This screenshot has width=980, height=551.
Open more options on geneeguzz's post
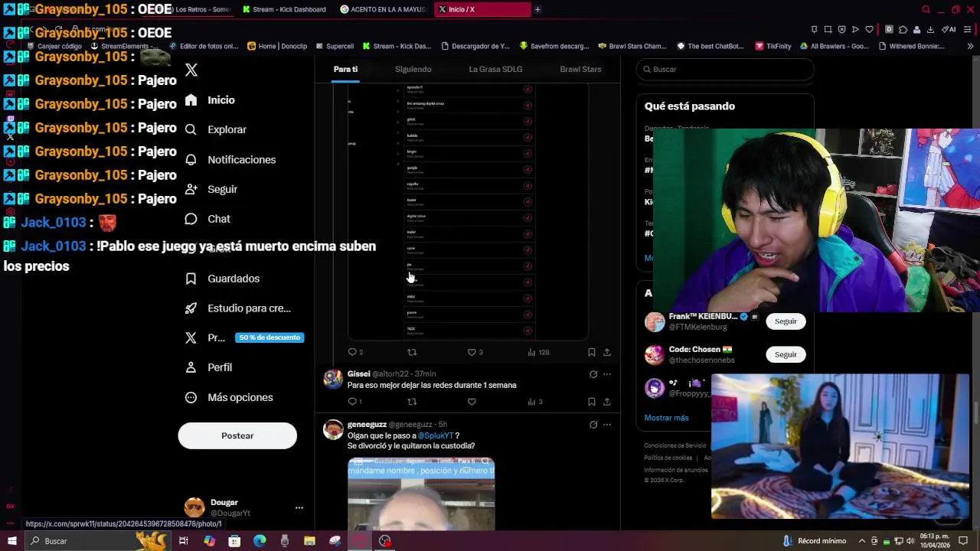pyautogui.click(x=607, y=425)
